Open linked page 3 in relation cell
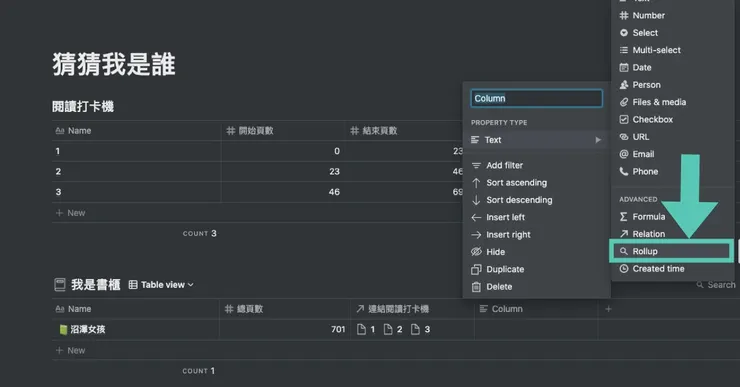This screenshot has width=740, height=387. pyautogui.click(x=420, y=329)
